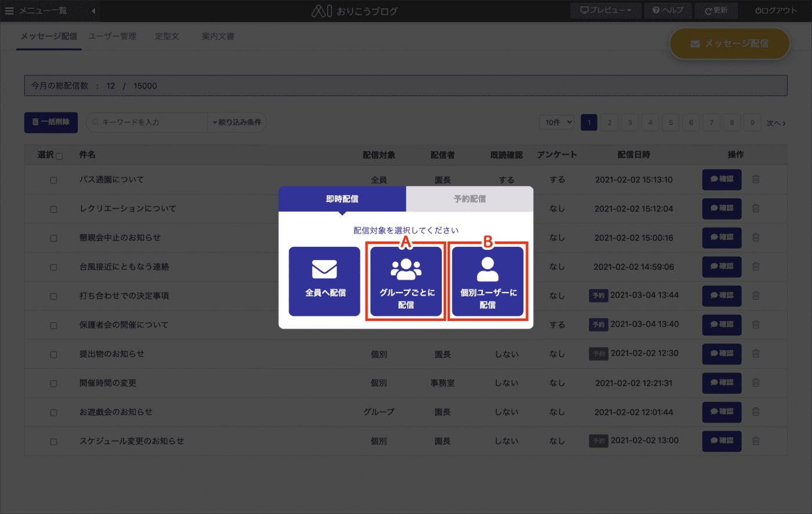Click 確認 for お遊戯会のお知らせ
The height and width of the screenshot is (514, 812).
tap(722, 411)
